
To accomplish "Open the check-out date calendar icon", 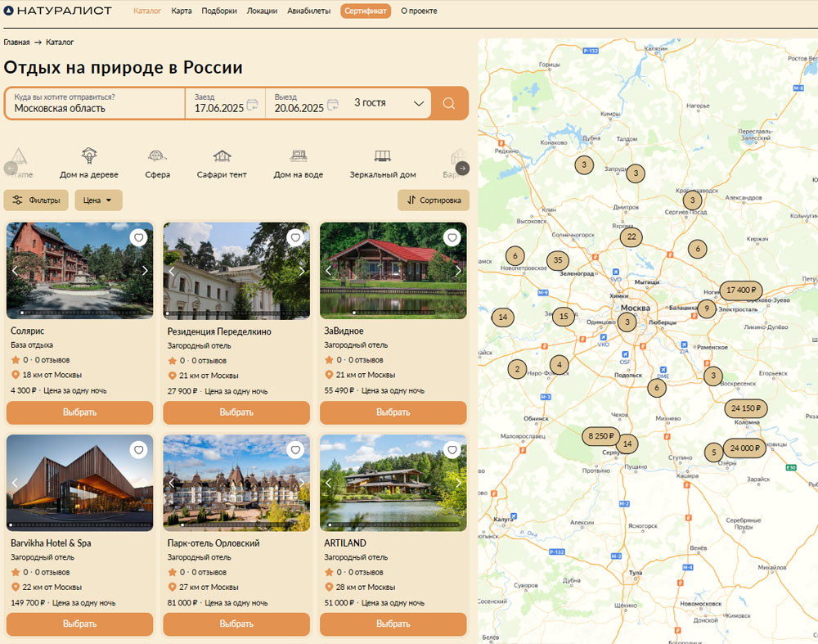I will (x=333, y=105).
